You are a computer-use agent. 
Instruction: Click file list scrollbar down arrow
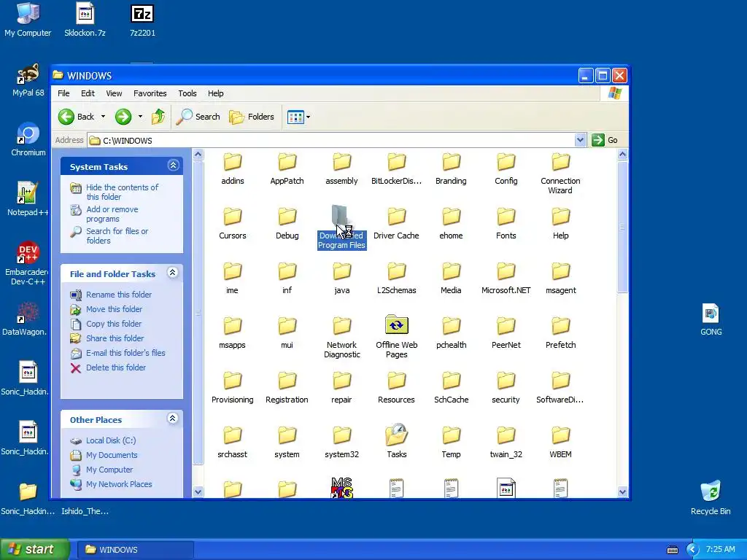click(x=622, y=492)
